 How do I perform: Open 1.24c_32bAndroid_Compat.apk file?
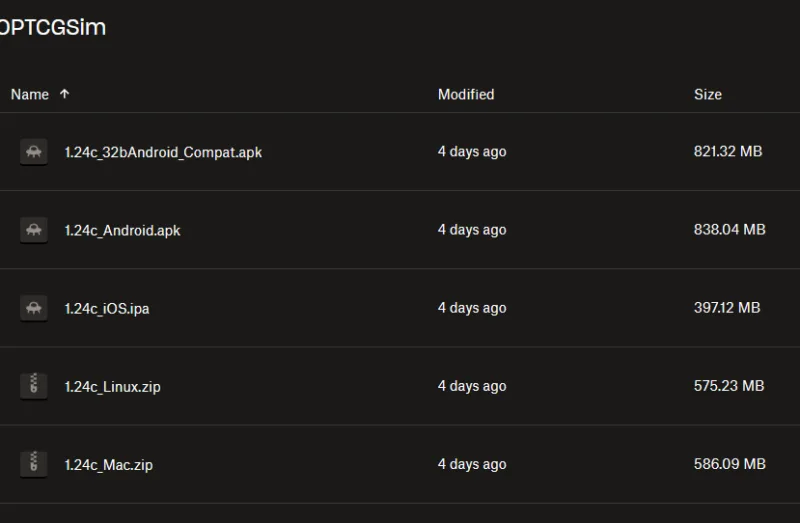163,152
